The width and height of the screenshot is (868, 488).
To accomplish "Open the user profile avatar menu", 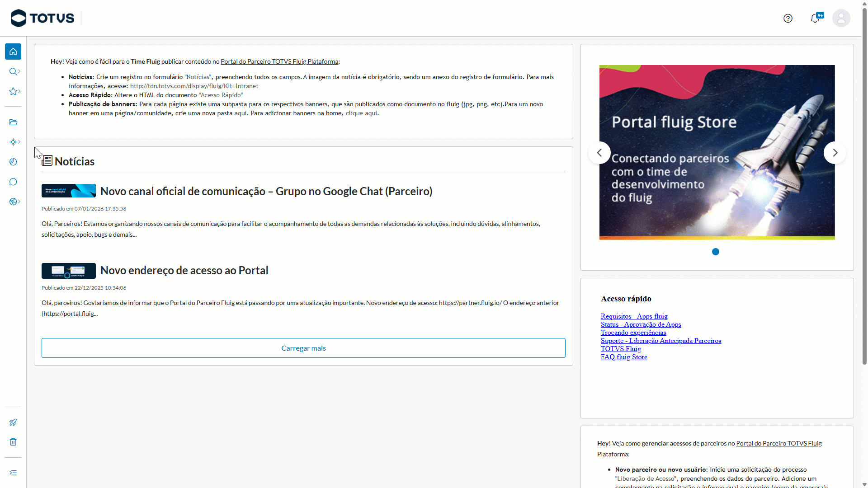I will [841, 18].
